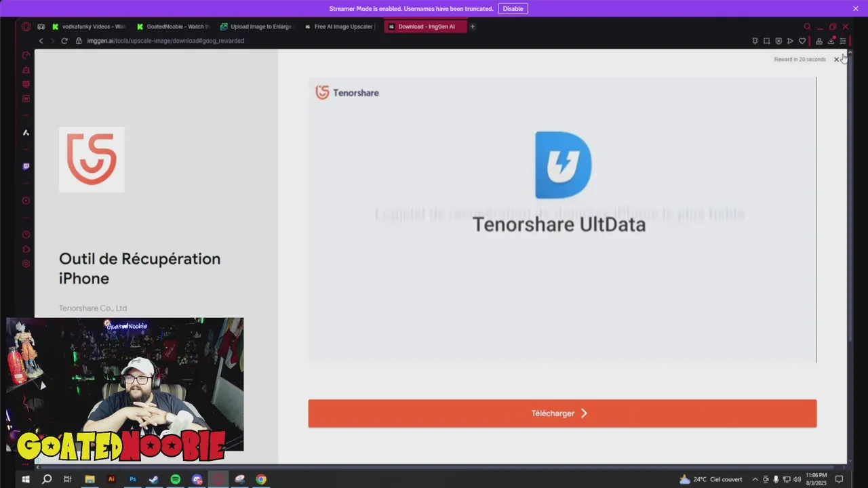Click the pinboard pin icon
Screen dimensions: 868x488
pos(755,41)
